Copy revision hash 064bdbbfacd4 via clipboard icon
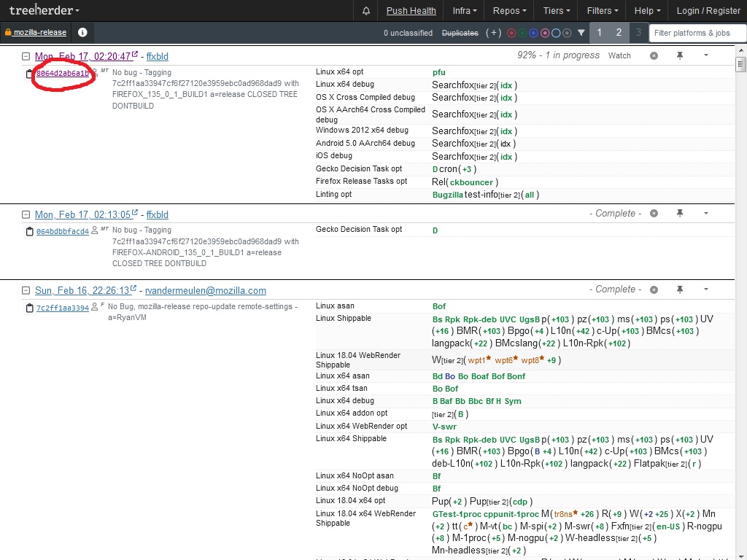 [x=29, y=232]
